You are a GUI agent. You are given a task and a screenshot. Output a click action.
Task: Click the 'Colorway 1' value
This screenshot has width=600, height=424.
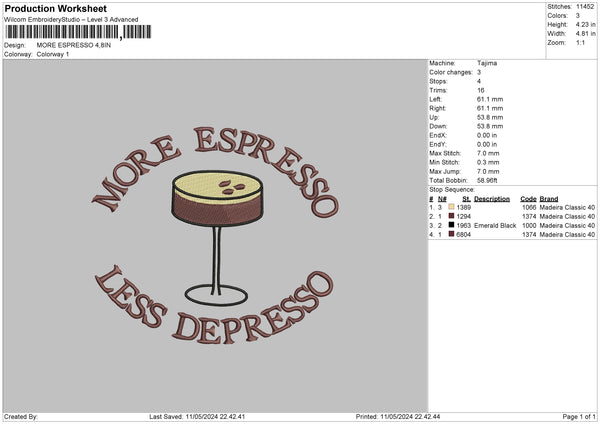coord(53,54)
